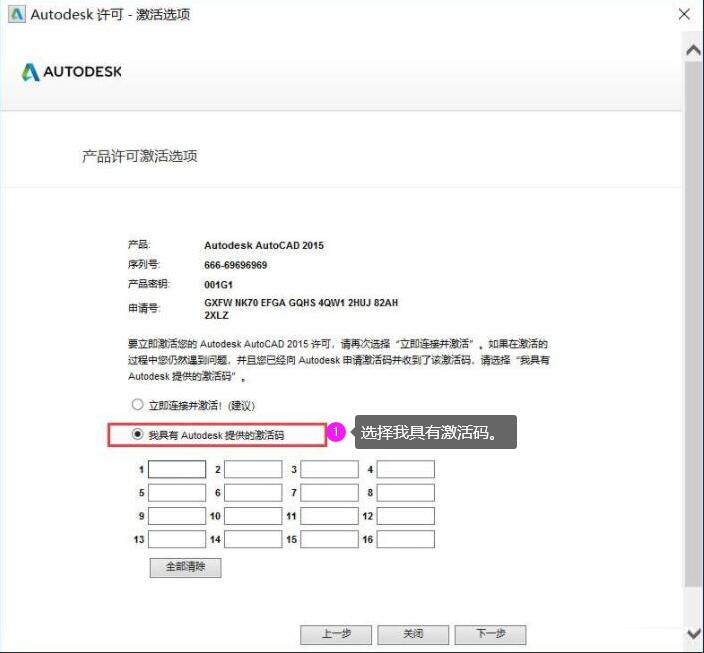Click the Autodesk logo in the header
704x653 pixels.
click(x=71, y=72)
